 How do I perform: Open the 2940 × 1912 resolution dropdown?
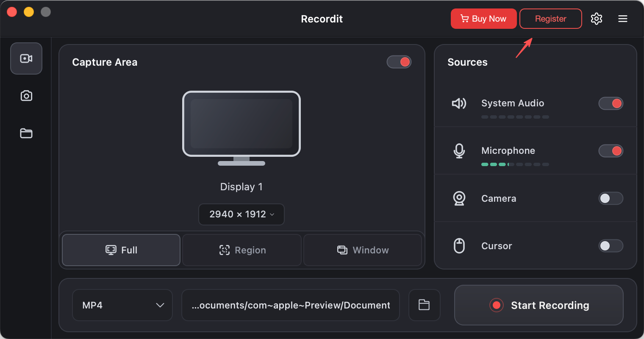coord(241,214)
